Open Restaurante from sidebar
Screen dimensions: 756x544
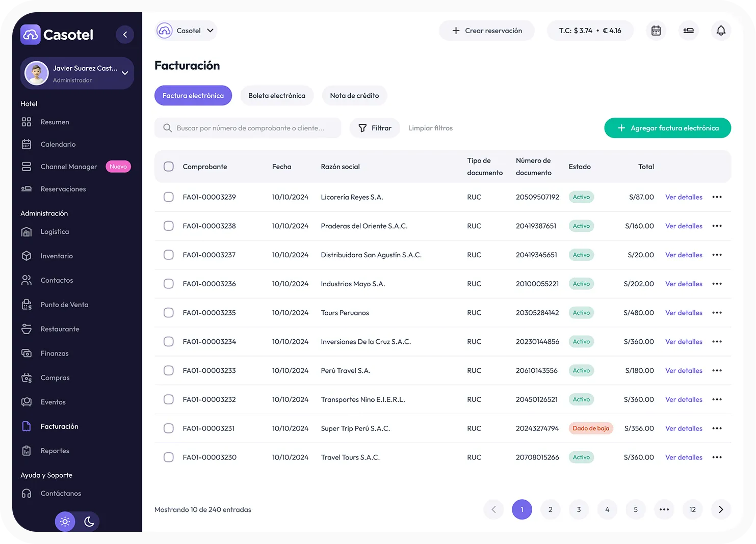(60, 329)
